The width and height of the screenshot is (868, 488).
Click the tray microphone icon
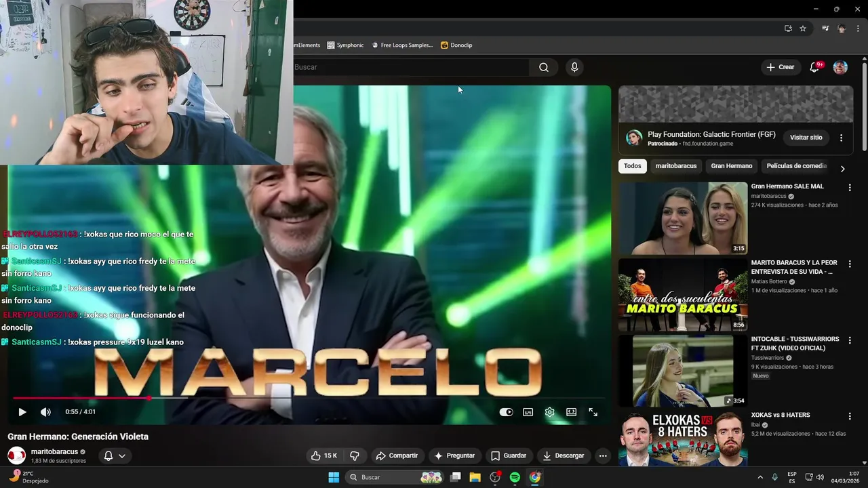click(775, 477)
